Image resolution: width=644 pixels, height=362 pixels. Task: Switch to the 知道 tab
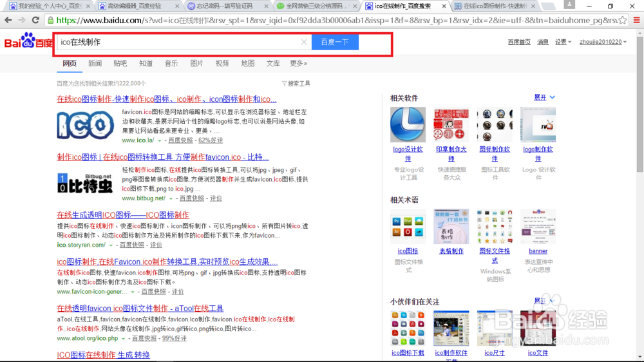[146, 63]
